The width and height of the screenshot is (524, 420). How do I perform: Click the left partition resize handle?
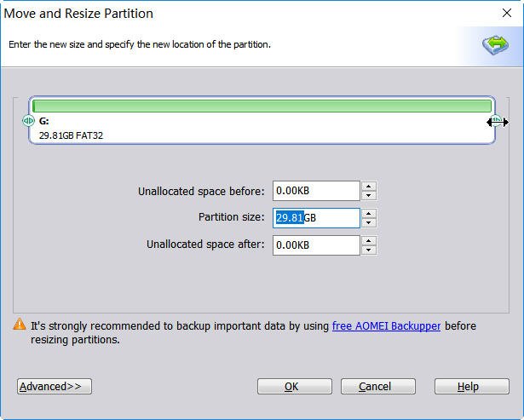point(28,121)
